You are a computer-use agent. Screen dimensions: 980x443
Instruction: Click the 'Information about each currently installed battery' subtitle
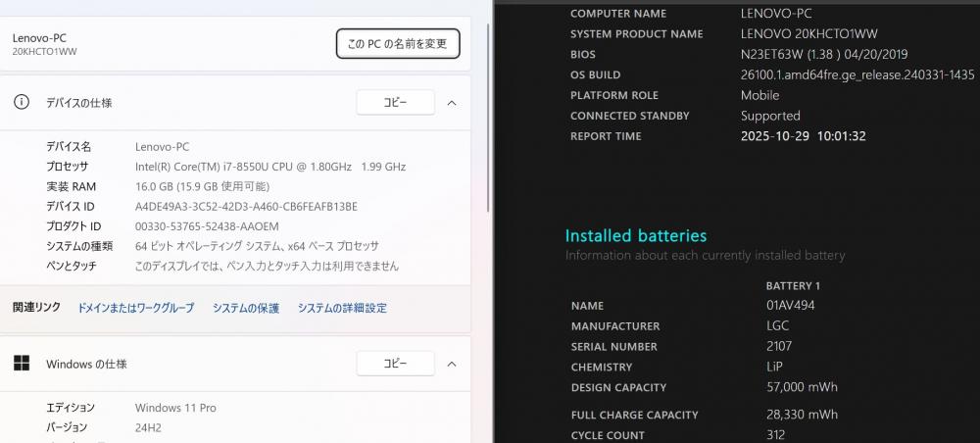tap(705, 256)
